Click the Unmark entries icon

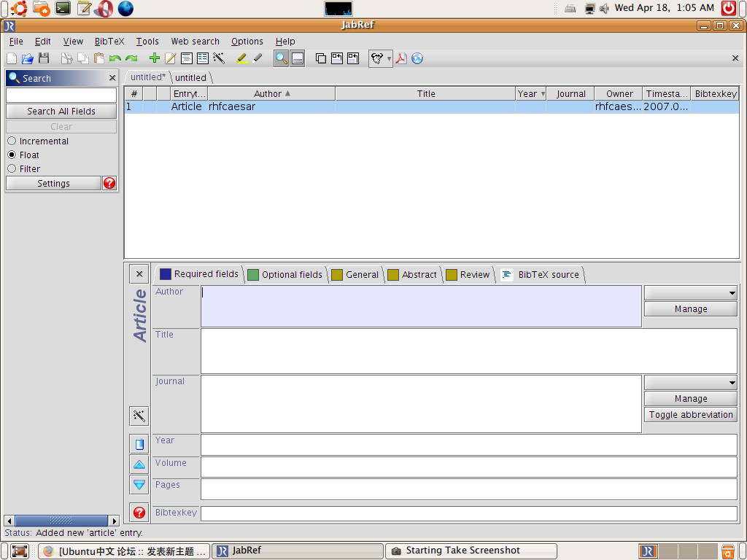258,58
